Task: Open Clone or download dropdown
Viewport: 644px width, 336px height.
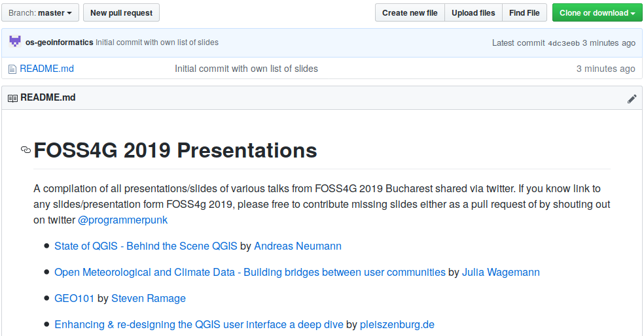Action: pos(597,12)
